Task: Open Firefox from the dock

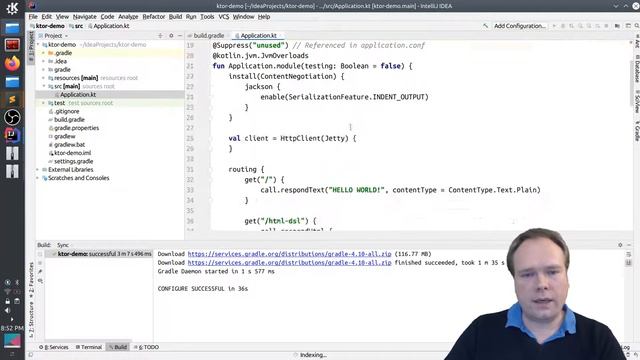Action: coord(12,63)
